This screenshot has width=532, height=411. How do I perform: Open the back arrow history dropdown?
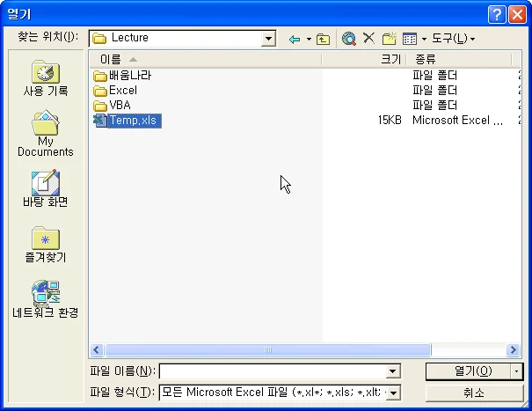point(309,39)
